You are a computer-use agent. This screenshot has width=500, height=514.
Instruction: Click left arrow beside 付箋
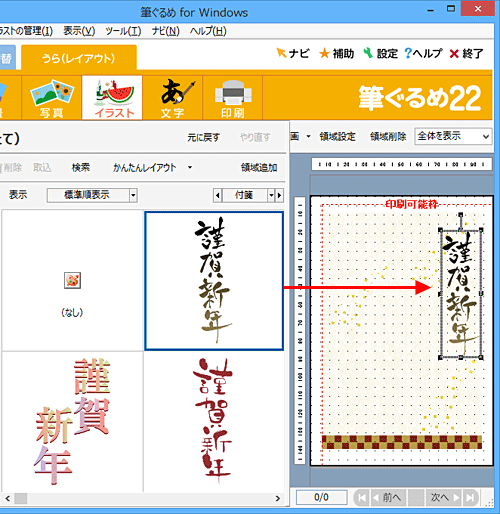(217, 195)
